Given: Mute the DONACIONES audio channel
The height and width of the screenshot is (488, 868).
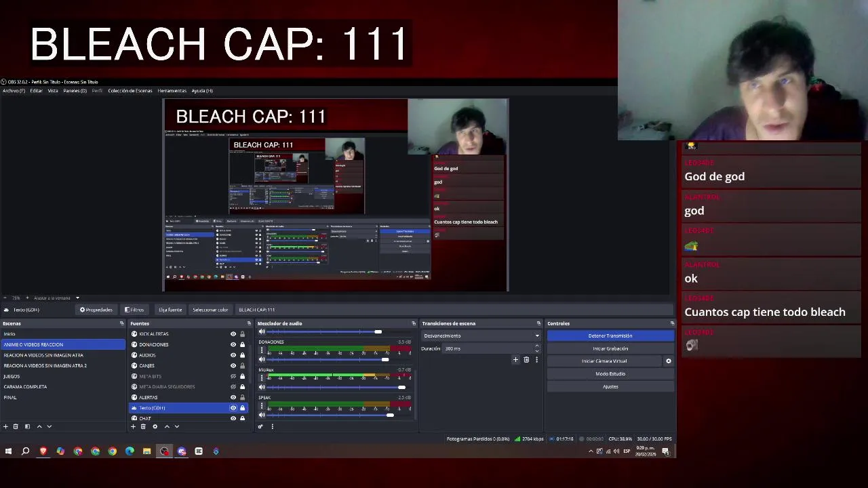Looking at the screenshot, I should pyautogui.click(x=262, y=359).
